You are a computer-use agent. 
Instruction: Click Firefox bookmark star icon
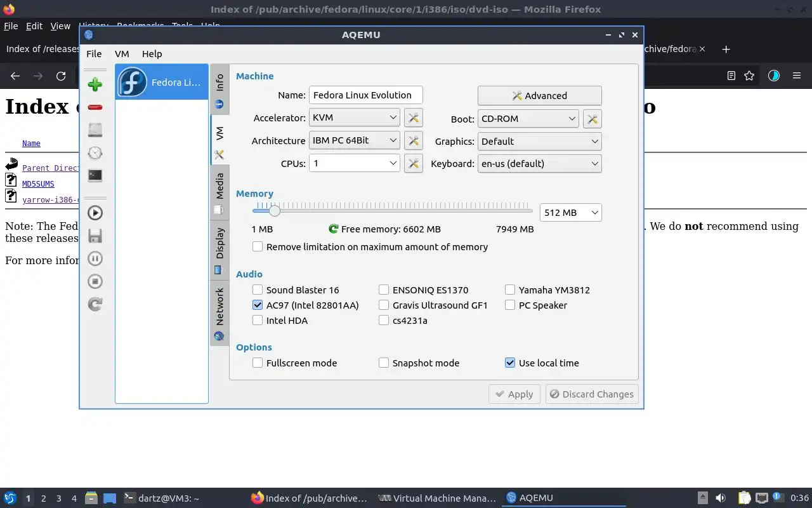[749, 76]
